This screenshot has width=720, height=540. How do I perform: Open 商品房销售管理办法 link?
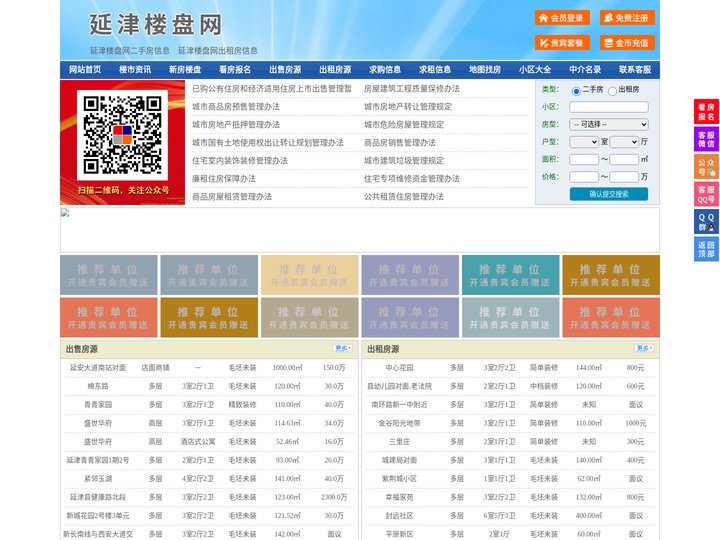tap(400, 143)
